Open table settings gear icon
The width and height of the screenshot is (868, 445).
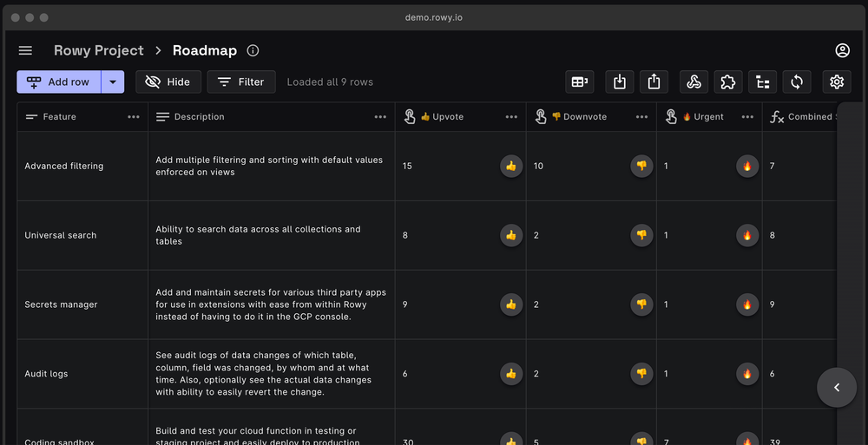(x=837, y=82)
